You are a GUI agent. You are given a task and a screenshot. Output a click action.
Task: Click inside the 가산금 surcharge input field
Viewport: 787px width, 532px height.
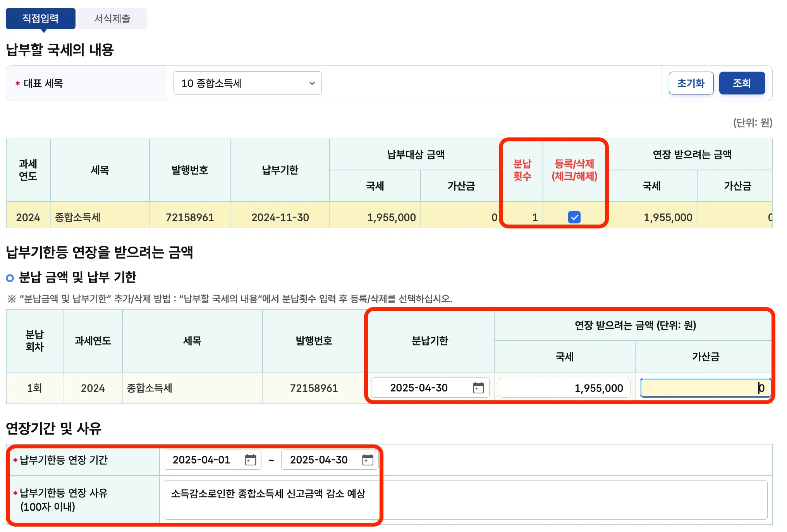pos(705,388)
